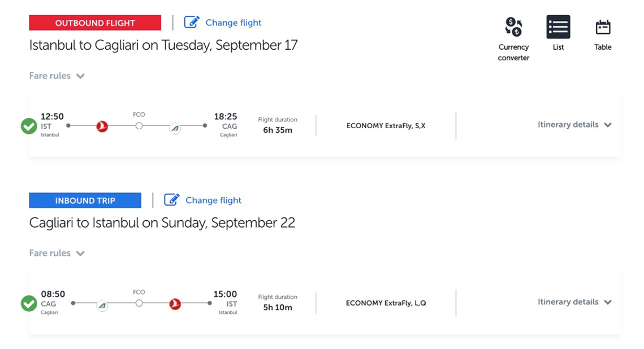
Task: Expand Fare rules under outbound flight
Action: (x=57, y=76)
